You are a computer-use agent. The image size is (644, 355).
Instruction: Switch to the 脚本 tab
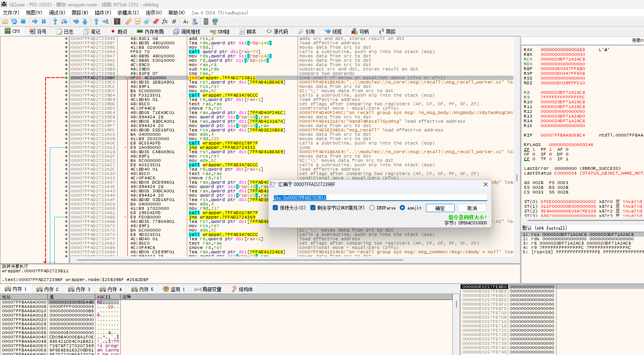pyautogui.click(x=248, y=32)
